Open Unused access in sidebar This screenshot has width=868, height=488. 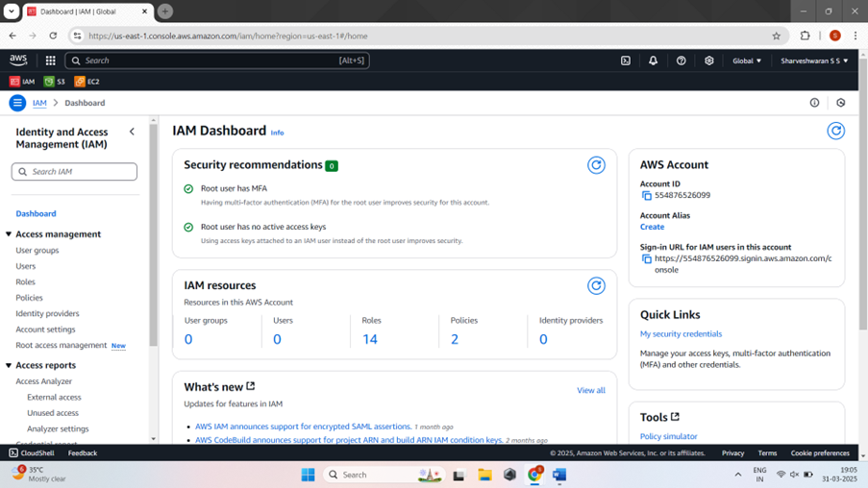[53, 413]
